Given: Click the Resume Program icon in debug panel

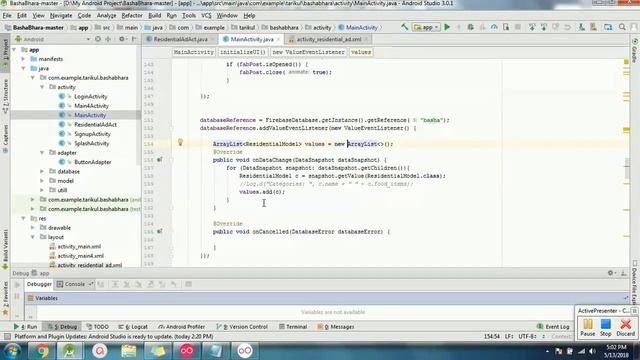Looking at the screenshot, I should pos(17,285).
